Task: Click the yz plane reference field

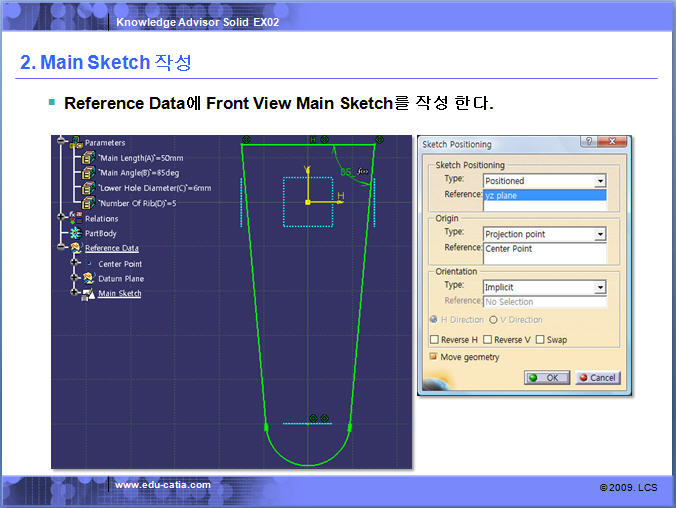Action: point(545,196)
